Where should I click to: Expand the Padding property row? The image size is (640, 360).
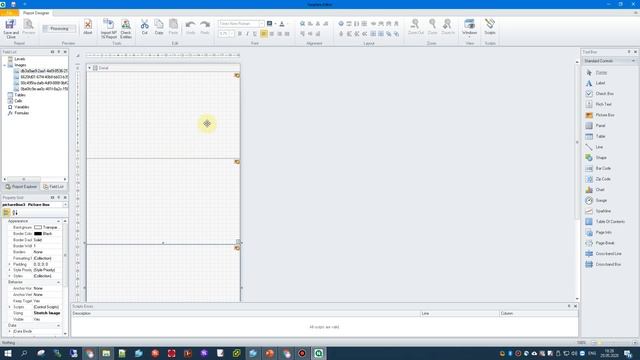point(10,264)
